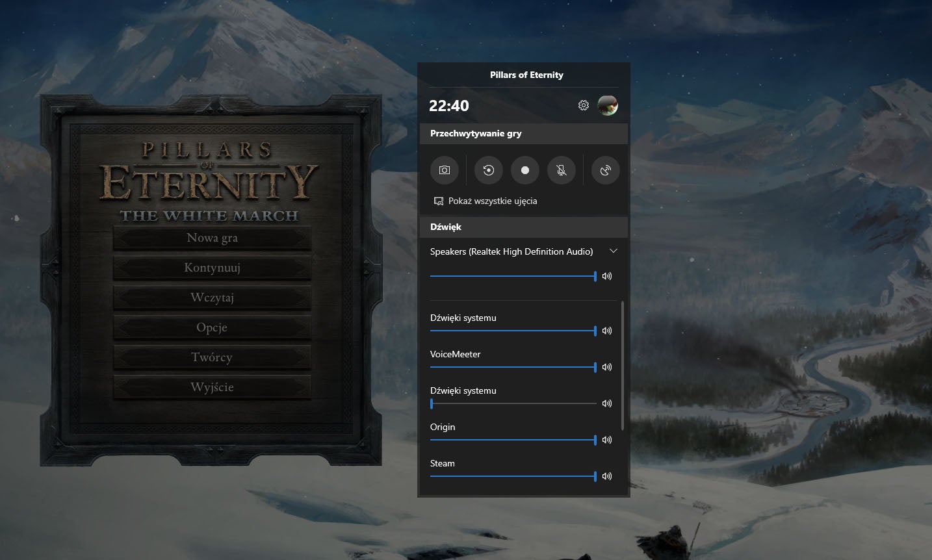This screenshot has width=932, height=560.
Task: Take a screenshot with the camera icon
Action: 445,170
